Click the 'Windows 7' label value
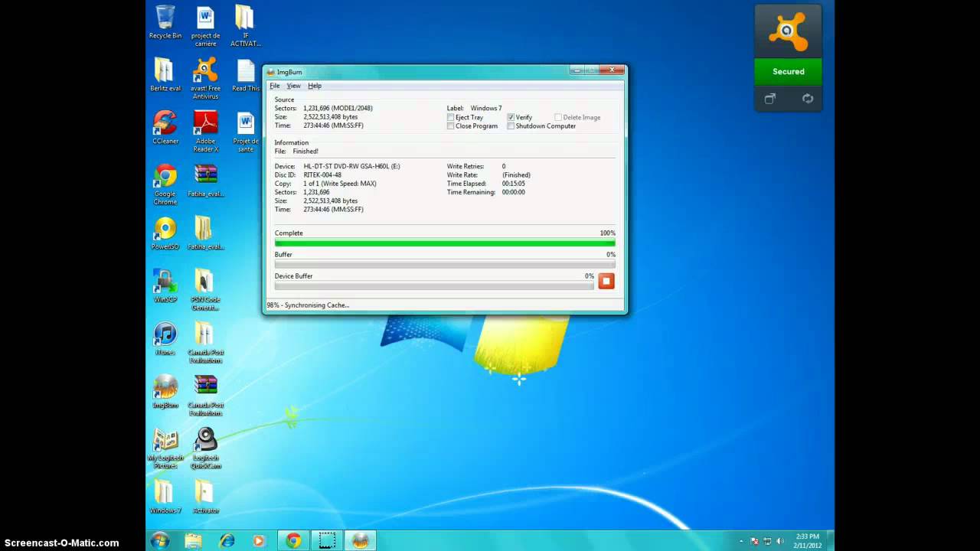This screenshot has width=980, height=551. coord(486,109)
